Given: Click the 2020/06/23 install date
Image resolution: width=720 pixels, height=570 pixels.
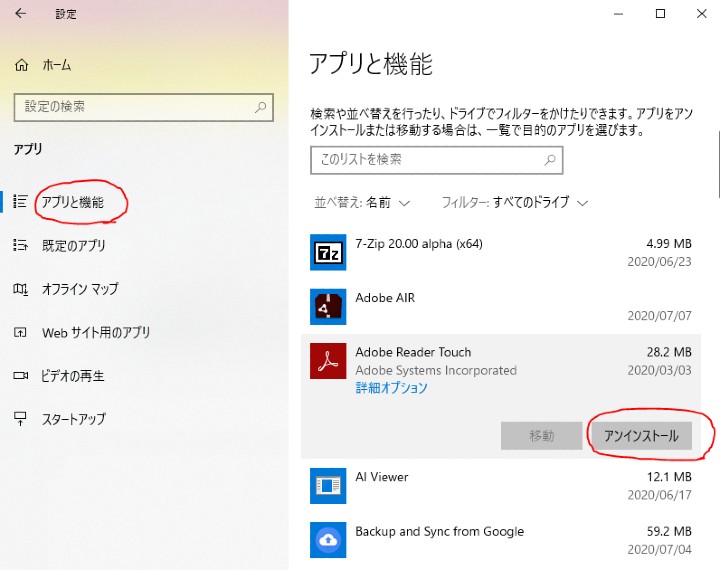Looking at the screenshot, I should (x=659, y=261).
